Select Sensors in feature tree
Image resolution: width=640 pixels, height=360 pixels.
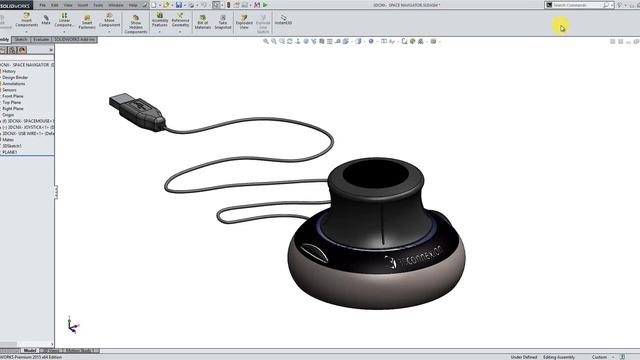(x=9, y=90)
